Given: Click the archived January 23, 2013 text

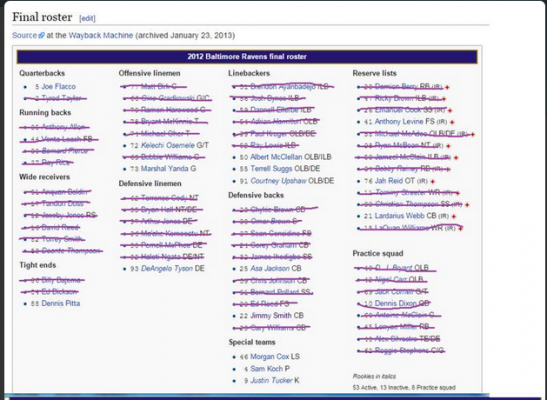Looking at the screenshot, I should [x=185, y=35].
